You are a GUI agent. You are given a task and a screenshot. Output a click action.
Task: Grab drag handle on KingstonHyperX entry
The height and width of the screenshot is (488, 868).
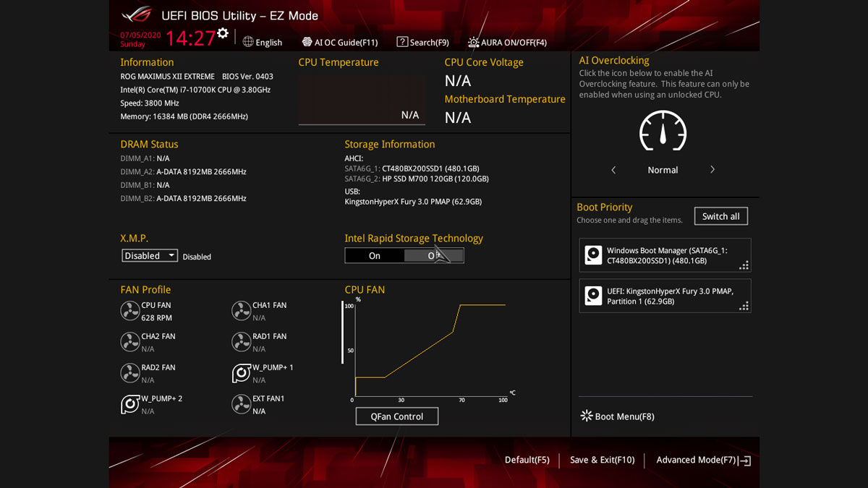coord(744,306)
